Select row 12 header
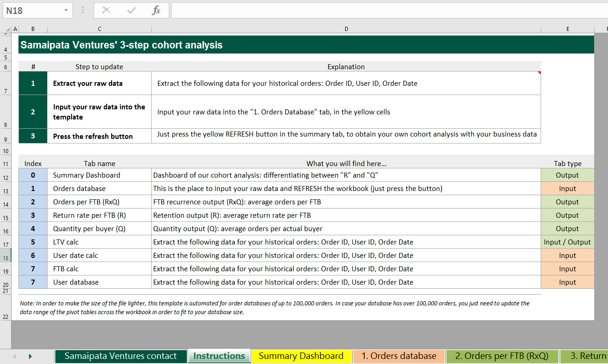The height and width of the screenshot is (364, 608). (6, 175)
